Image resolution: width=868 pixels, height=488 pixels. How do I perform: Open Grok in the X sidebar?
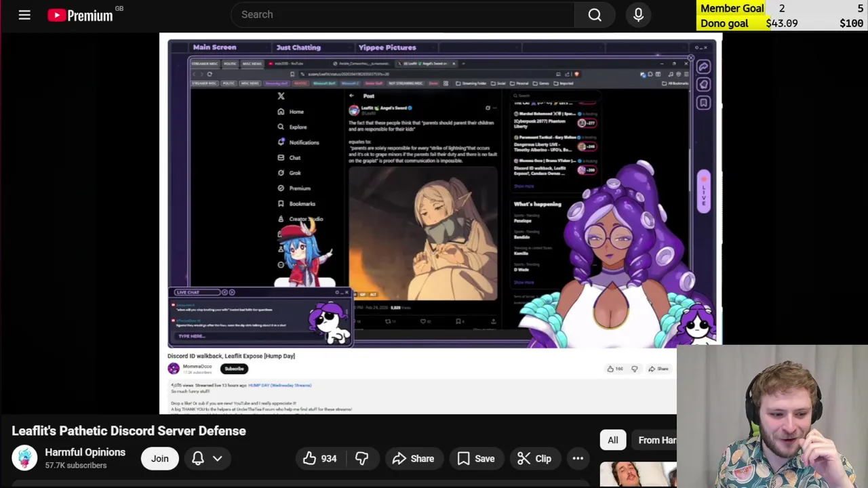click(x=289, y=173)
